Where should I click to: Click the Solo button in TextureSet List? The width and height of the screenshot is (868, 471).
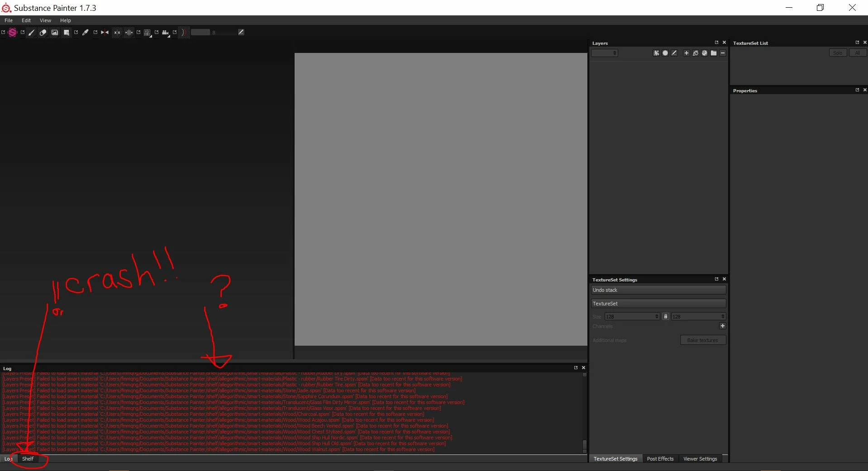[x=838, y=53]
